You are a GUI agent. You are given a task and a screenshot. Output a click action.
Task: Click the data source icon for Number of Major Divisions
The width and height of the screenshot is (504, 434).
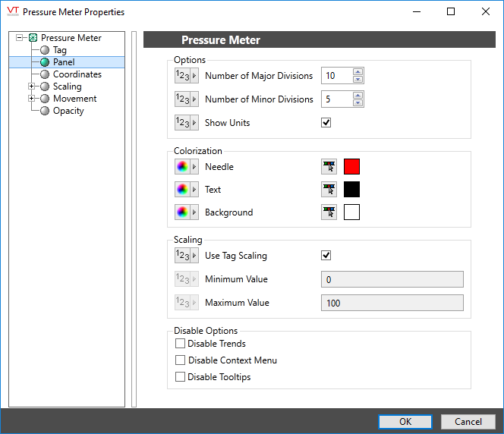[x=186, y=76]
